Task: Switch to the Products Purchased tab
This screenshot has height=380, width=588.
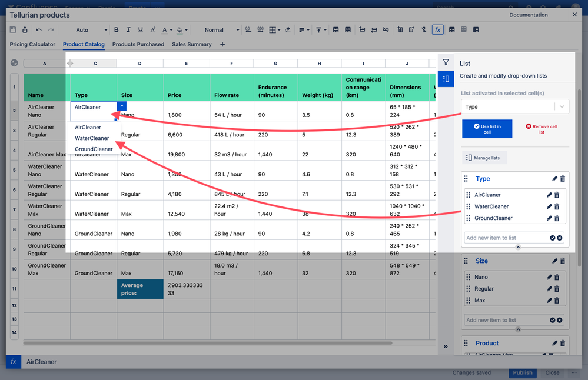Action: 138,44
